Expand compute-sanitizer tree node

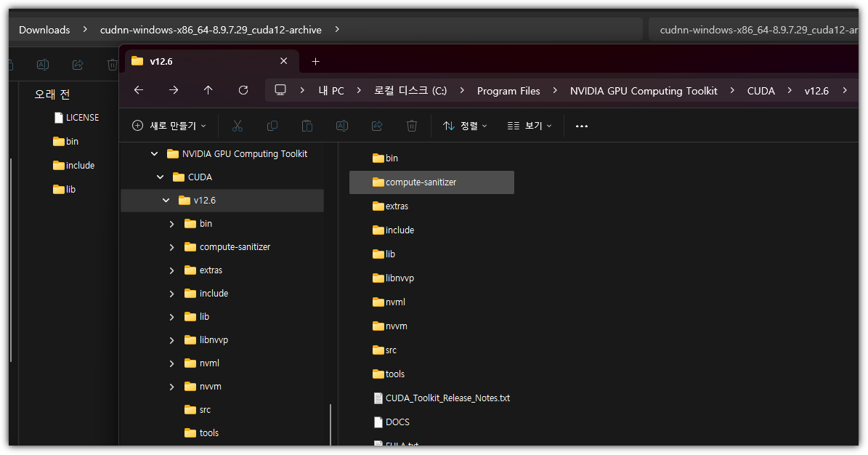[171, 247]
